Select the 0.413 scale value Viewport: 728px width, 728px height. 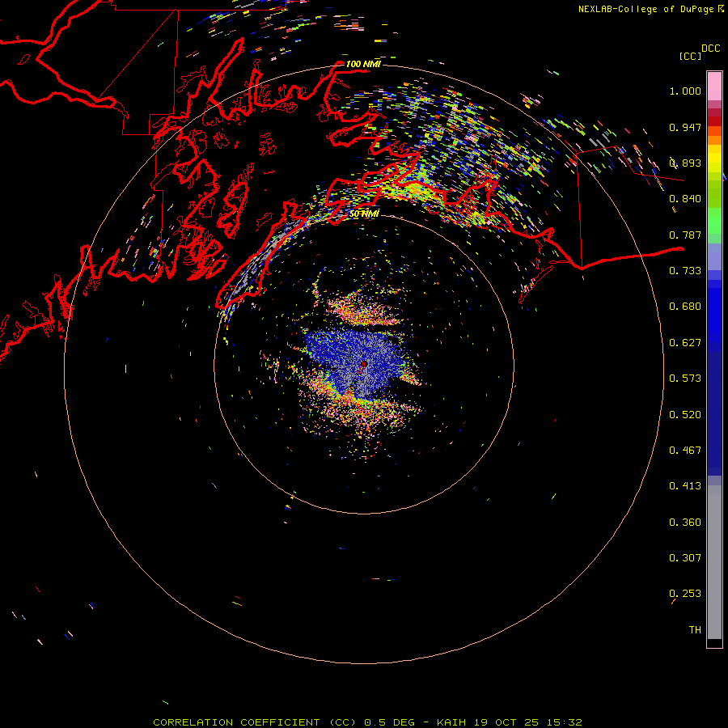tap(685, 486)
